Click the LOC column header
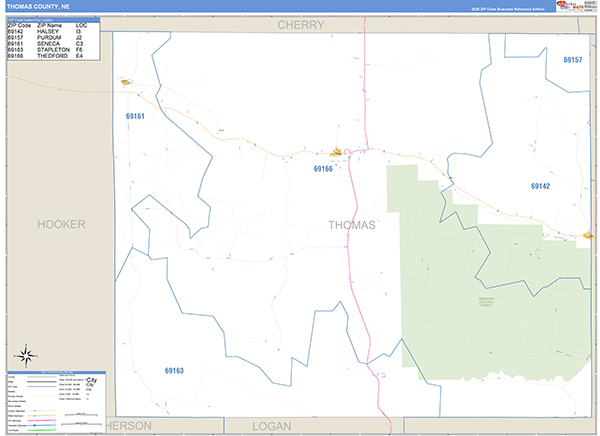 click(82, 25)
